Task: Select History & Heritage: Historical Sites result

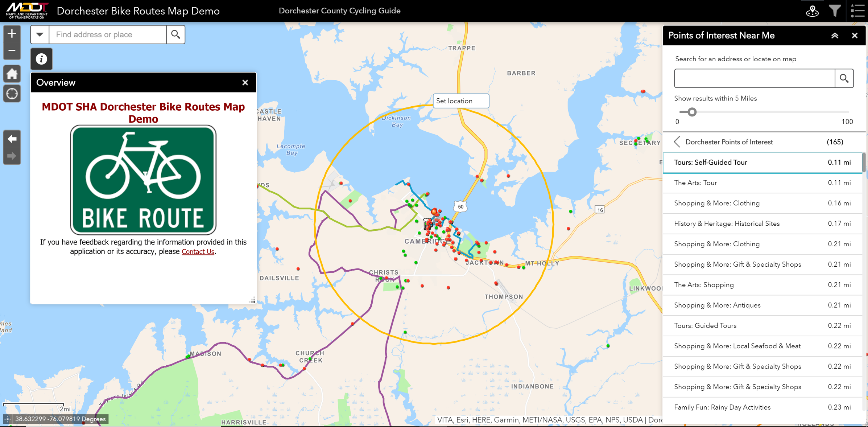Action: coord(762,224)
